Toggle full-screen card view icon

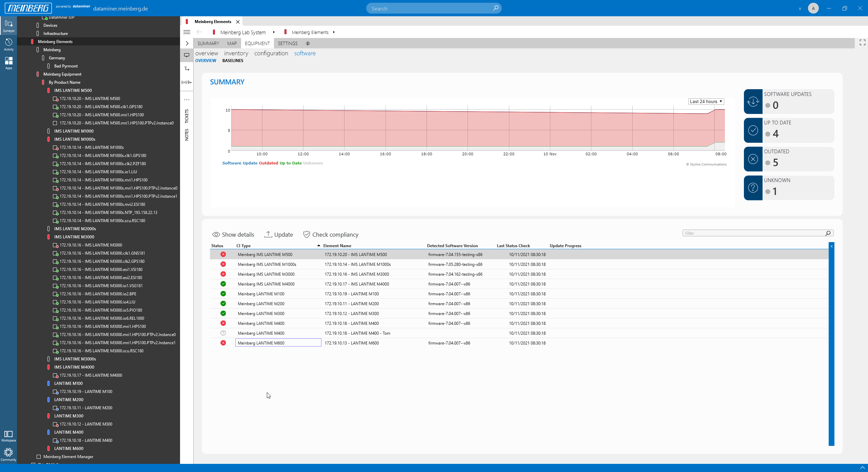pos(863,42)
